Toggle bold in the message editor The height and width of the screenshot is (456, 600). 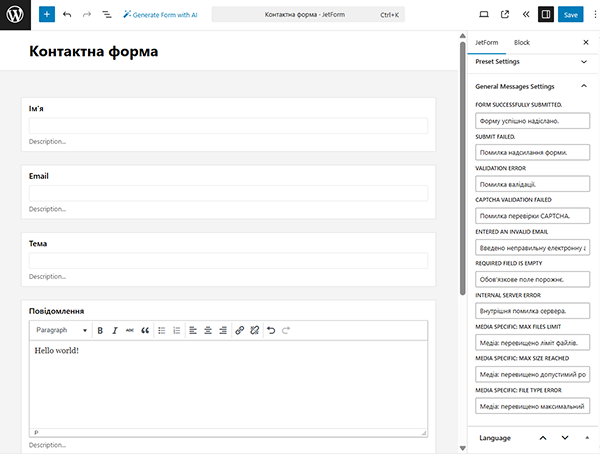point(100,331)
